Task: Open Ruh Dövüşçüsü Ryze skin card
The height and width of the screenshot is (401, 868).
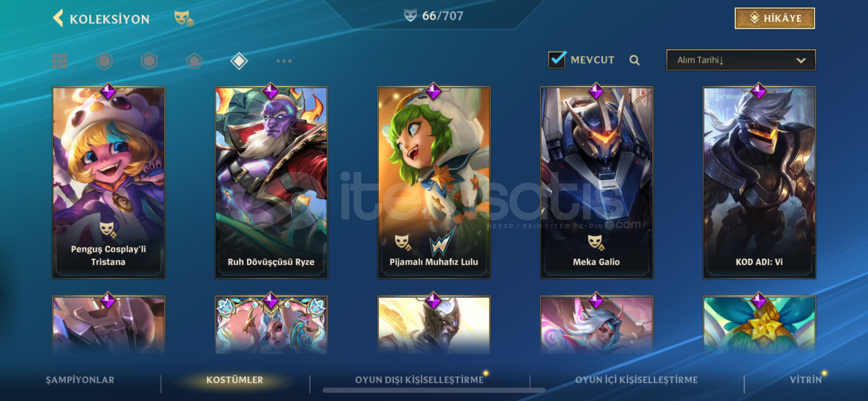Action: 271,182
